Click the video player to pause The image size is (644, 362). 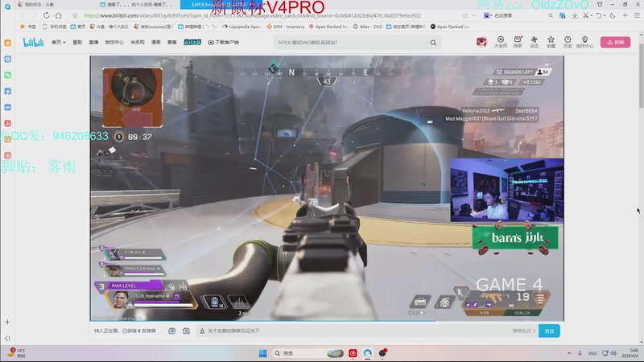(327, 188)
